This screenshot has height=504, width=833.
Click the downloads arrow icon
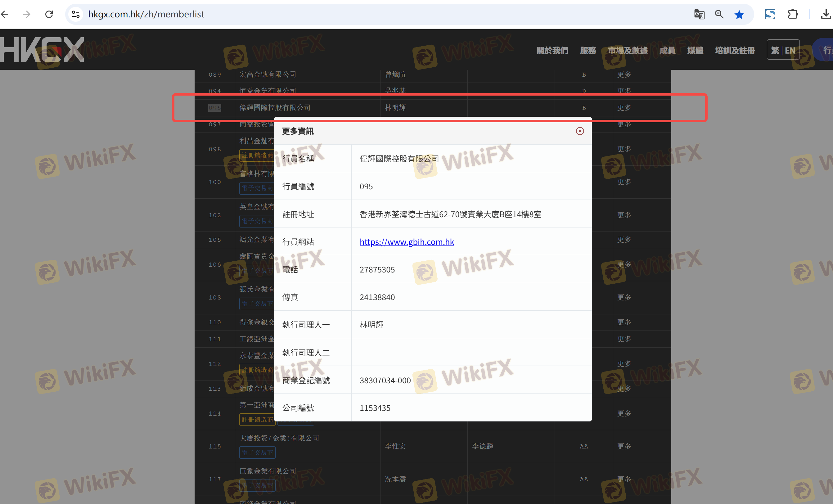click(x=826, y=14)
